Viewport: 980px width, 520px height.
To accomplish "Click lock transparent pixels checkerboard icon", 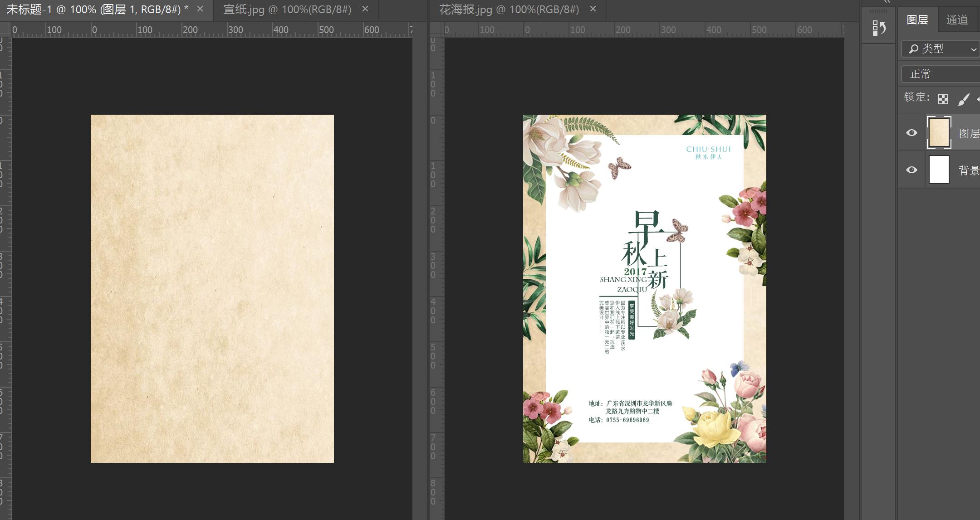I will tap(943, 99).
